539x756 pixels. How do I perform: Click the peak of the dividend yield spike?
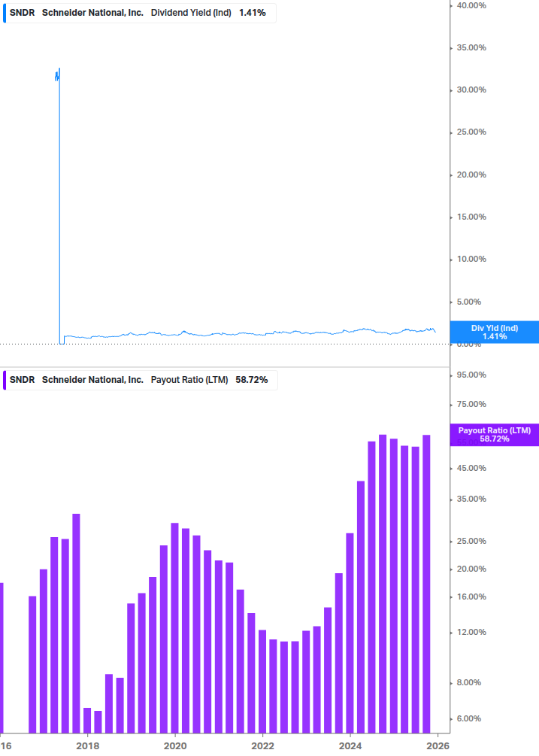click(x=59, y=69)
